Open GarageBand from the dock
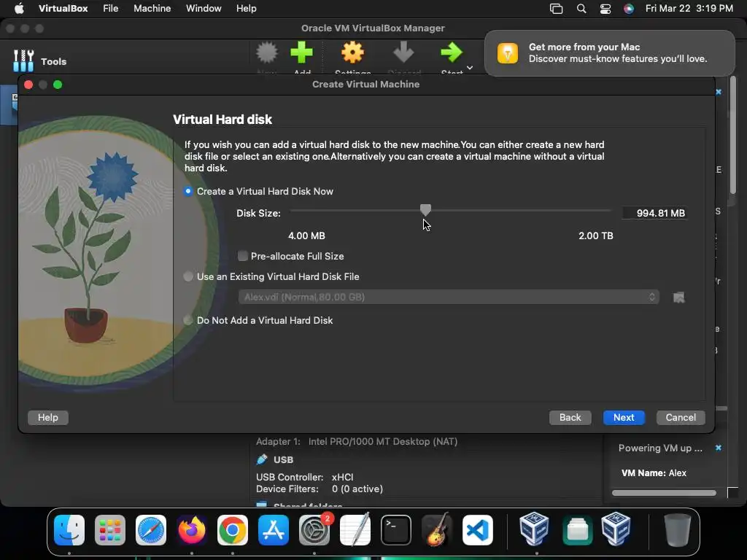Viewport: 747px width, 560px height. click(436, 530)
